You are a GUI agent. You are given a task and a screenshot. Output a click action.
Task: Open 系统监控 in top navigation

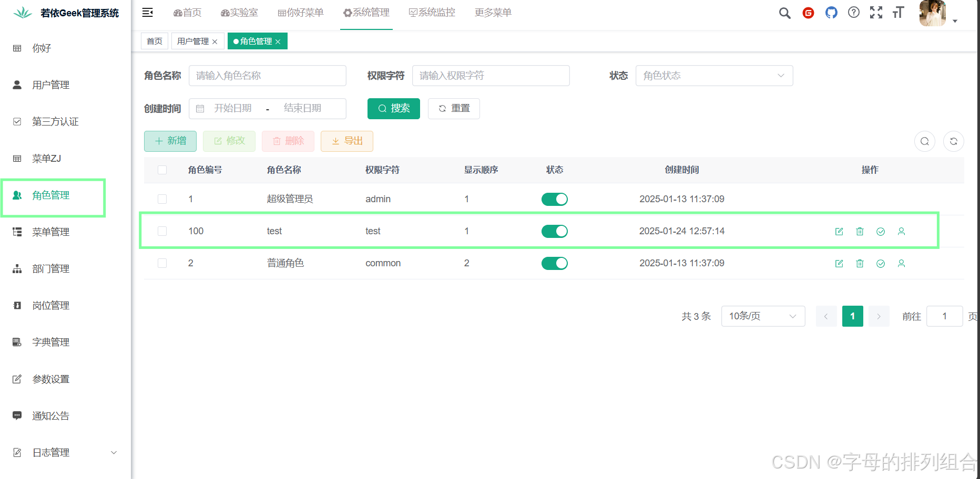[432, 13]
